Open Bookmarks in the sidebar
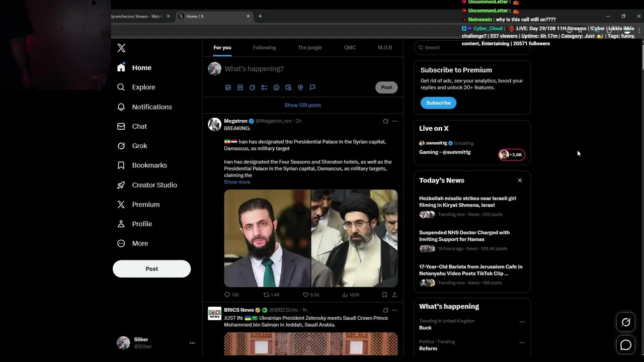644x362 pixels. point(142,165)
